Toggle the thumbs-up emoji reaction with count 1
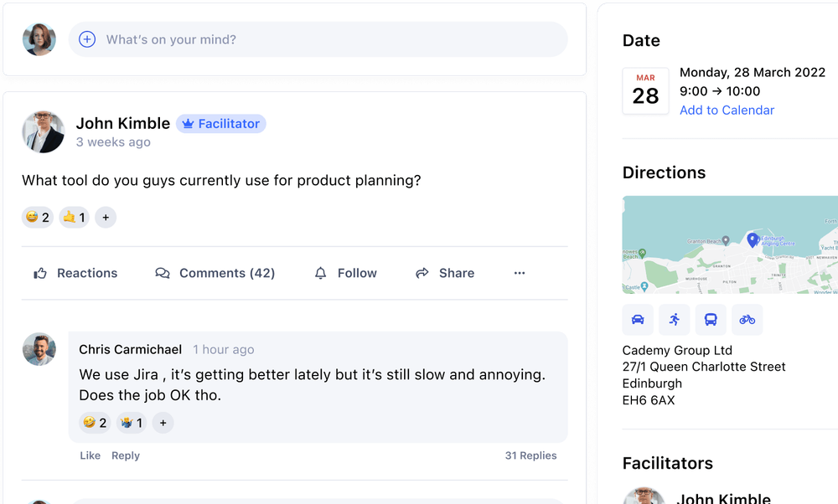This screenshot has width=838, height=504. click(x=75, y=218)
